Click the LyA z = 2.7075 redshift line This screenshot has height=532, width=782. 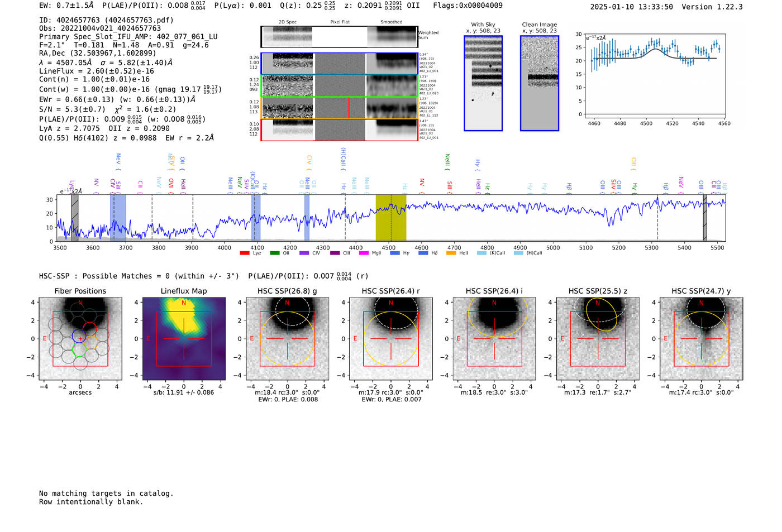70,128
